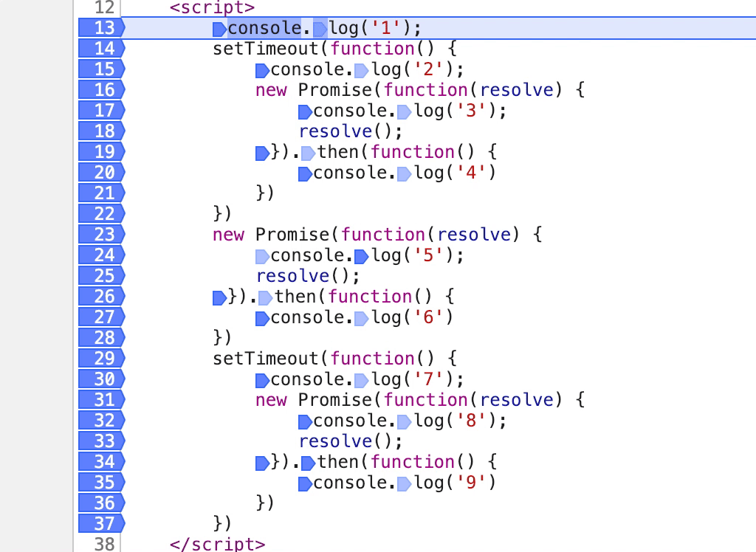Click the Promise text on line 23

point(292,235)
